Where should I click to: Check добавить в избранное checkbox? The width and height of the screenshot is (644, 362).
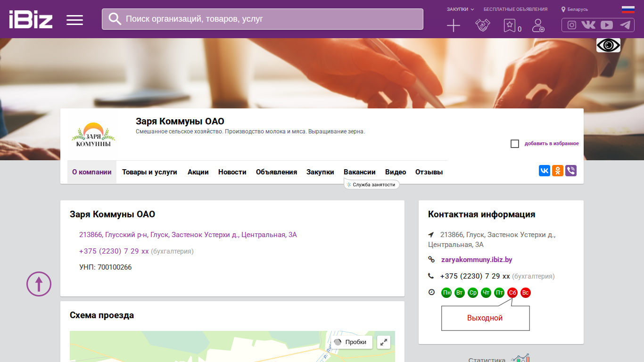point(515,144)
